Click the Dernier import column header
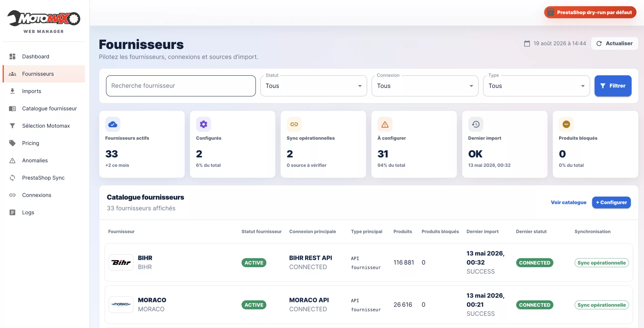Screen dimensions: 644x328 [482, 232]
